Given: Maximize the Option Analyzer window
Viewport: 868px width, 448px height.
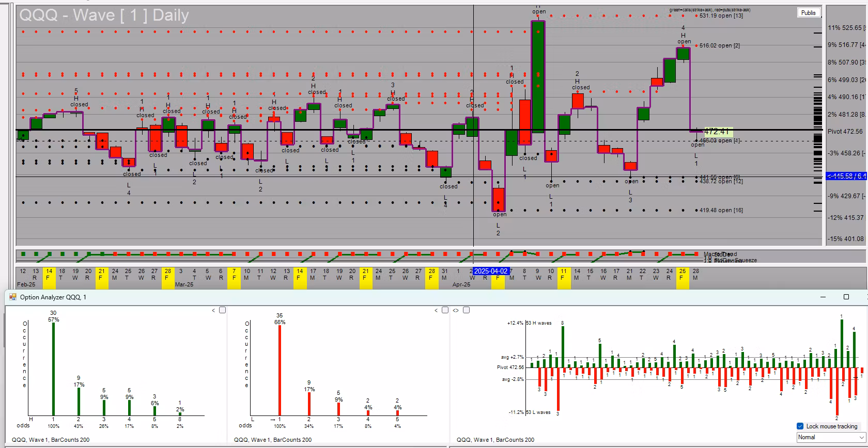Looking at the screenshot, I should pyautogui.click(x=846, y=297).
